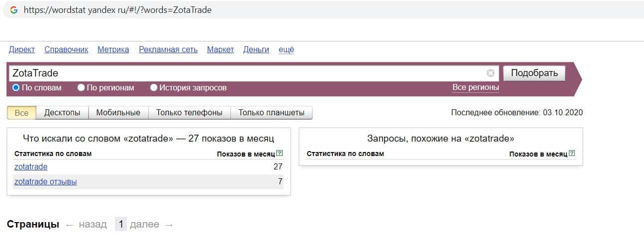Open the 'Метрика' service link
This screenshot has width=644, height=239.
tap(113, 50)
